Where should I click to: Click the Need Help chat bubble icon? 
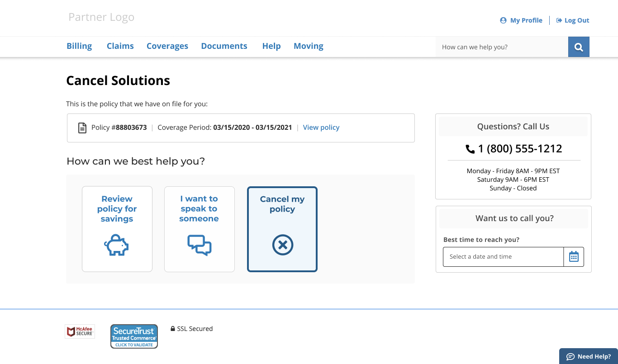[570, 357]
